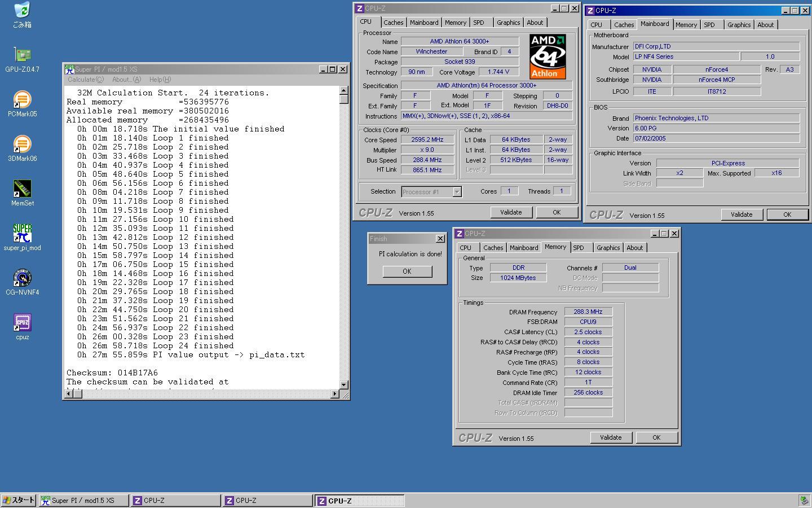This screenshot has width=812, height=508.
Task: Open the Calculate menu in Super PI
Action: coord(86,80)
